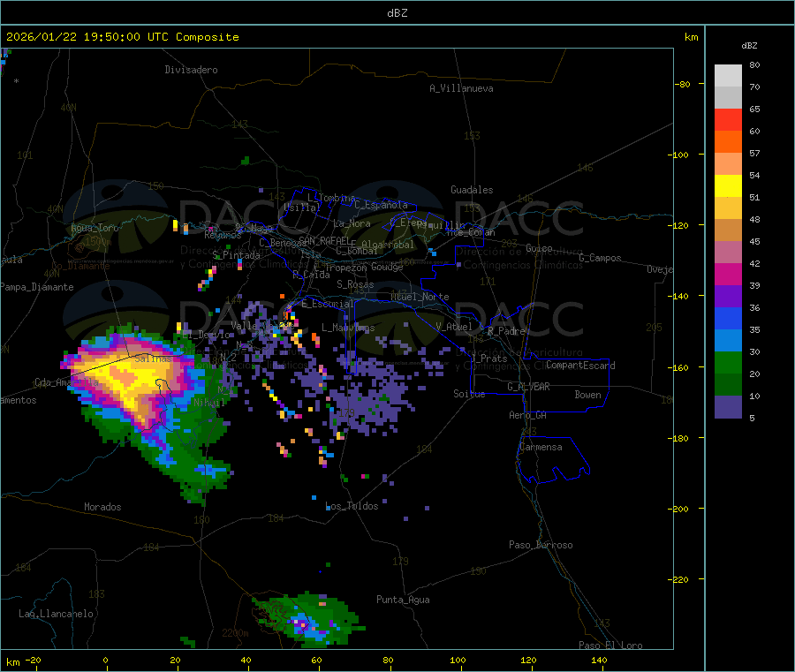Click the G_Campos location label
This screenshot has height=672, width=795.
600,258
